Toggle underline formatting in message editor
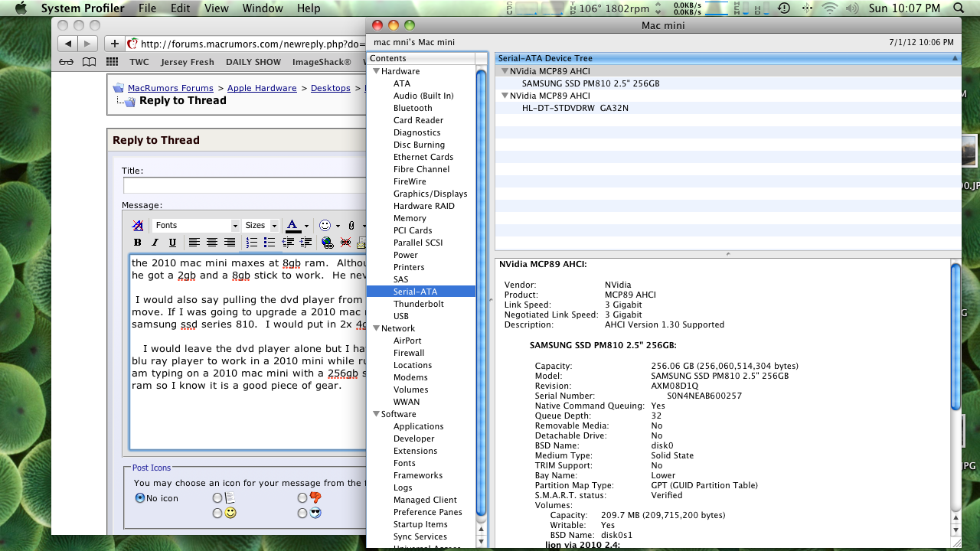The width and height of the screenshot is (980, 551). pyautogui.click(x=173, y=243)
